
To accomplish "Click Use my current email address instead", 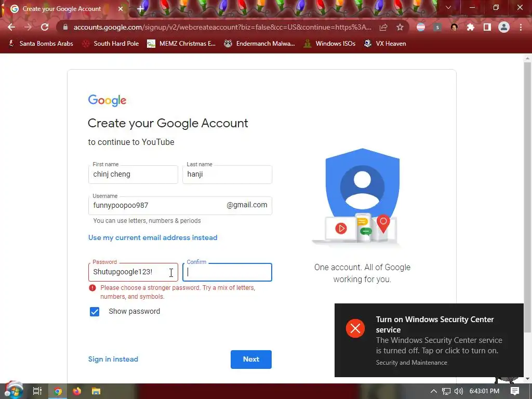I will [153, 237].
